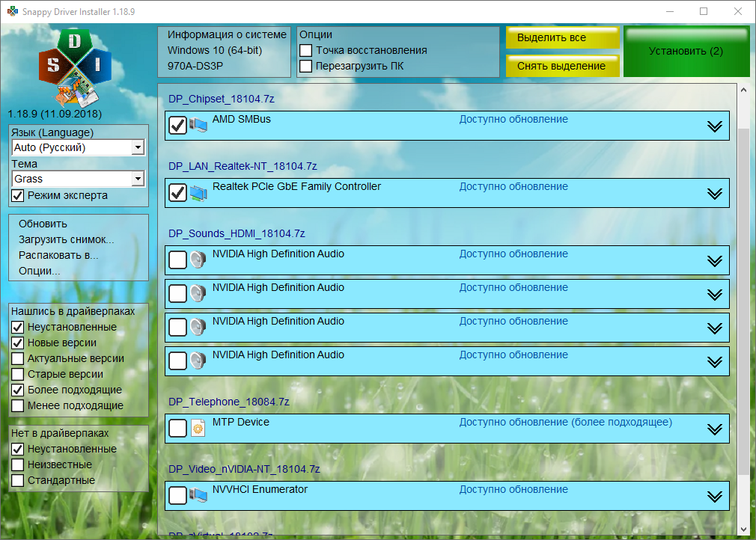This screenshot has height=540, width=756.
Task: Click the AMD SMBus device icon
Action: (x=198, y=125)
